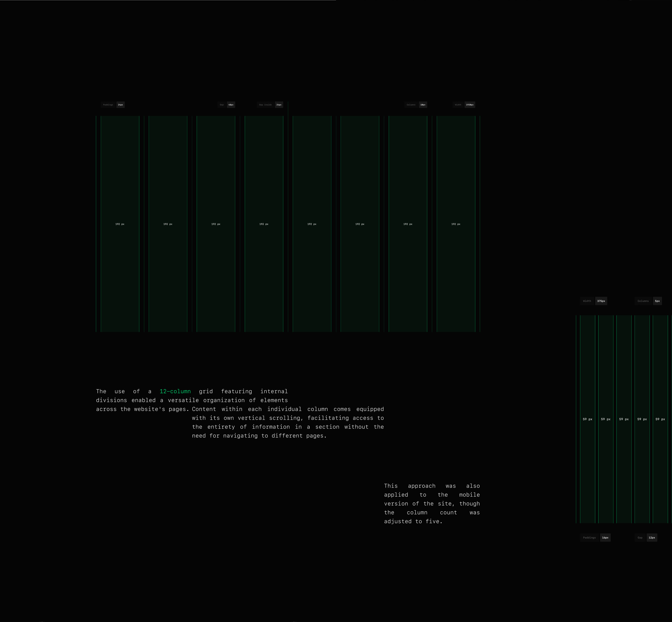Click the Gap inside label
Viewport: 672px width, 622px height.
pos(265,105)
